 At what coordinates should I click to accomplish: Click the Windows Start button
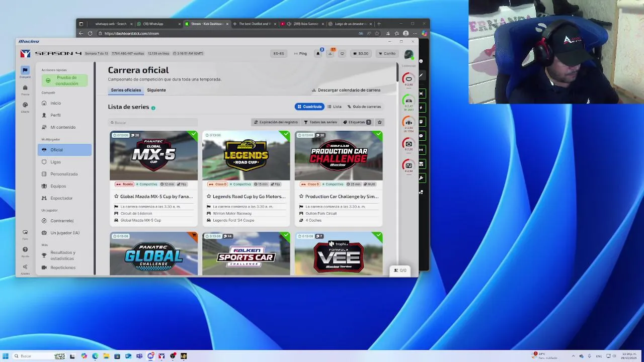coord(6,356)
